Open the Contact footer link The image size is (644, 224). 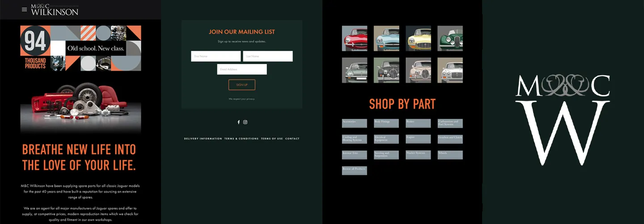tap(292, 138)
